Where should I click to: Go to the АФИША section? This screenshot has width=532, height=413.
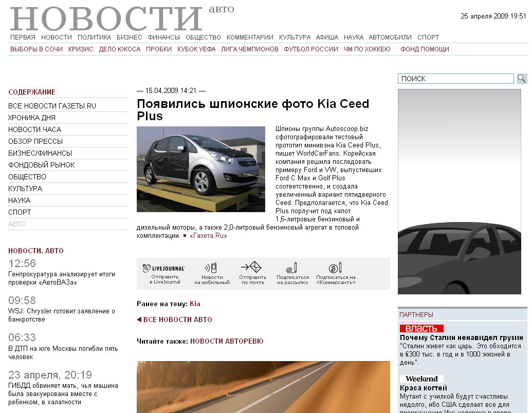(x=327, y=37)
